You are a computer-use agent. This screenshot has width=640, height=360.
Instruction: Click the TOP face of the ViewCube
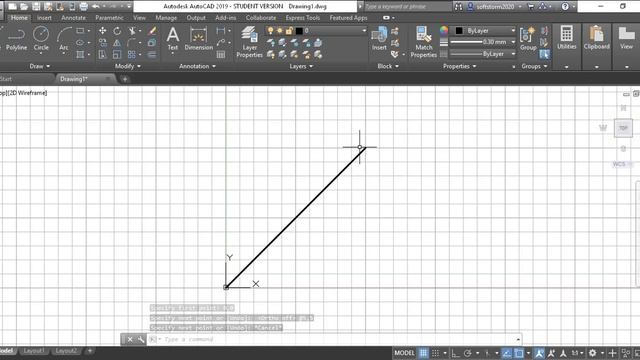[x=623, y=128]
